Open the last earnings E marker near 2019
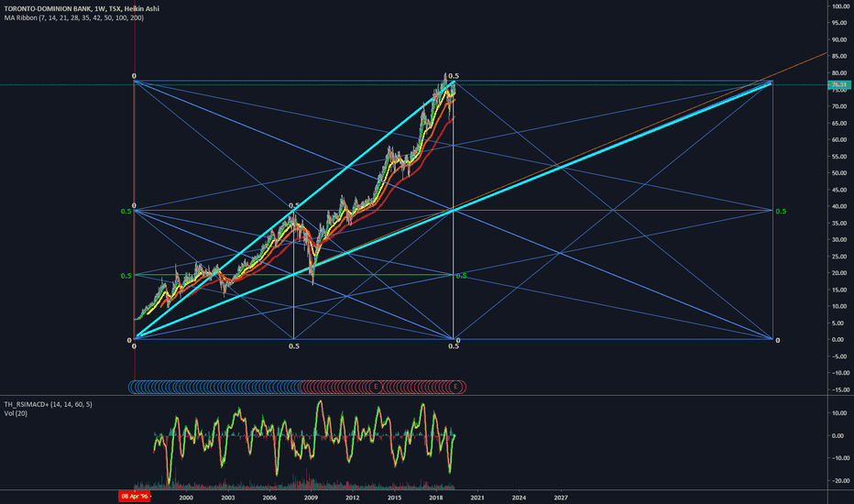 [456, 387]
